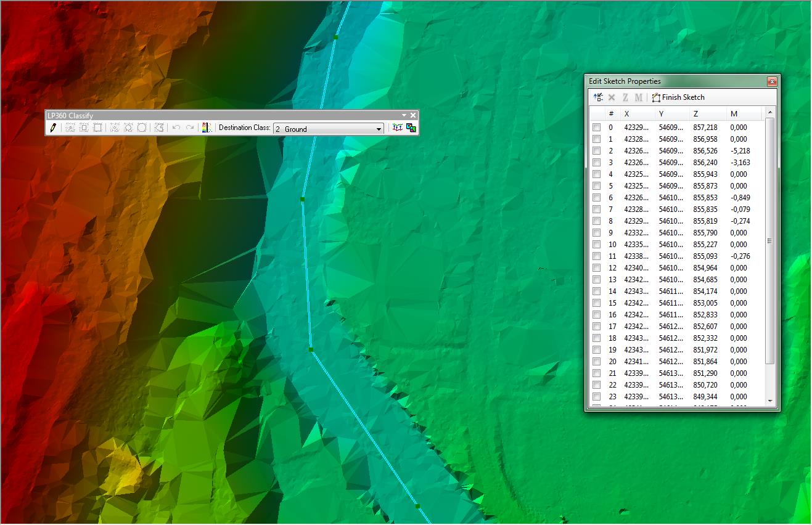
Task: Select the pencil edit tool in LP360 Classify
Action: tap(53, 128)
